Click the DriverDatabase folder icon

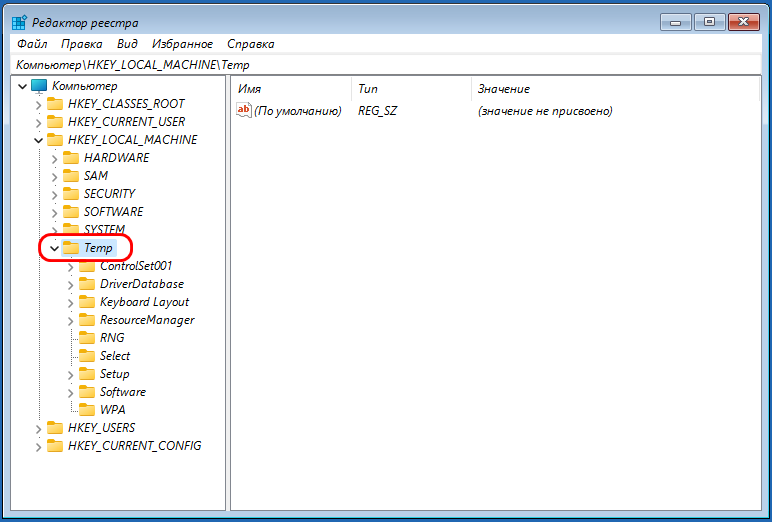[87, 284]
